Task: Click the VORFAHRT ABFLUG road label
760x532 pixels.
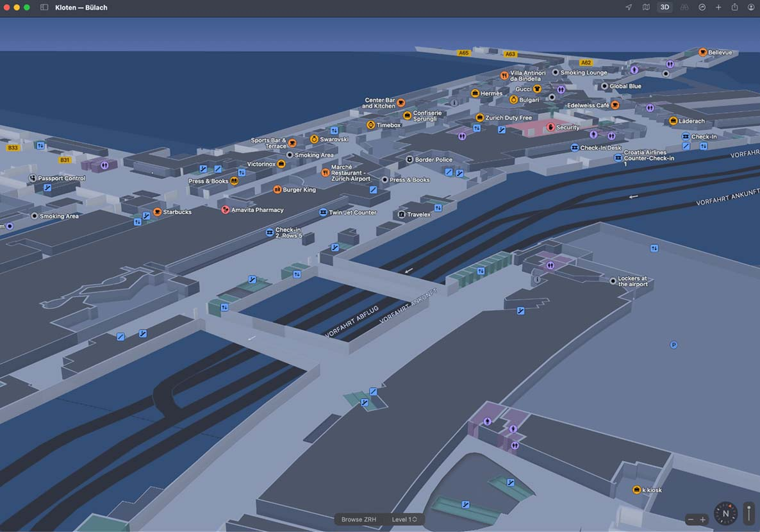Action: (351, 322)
